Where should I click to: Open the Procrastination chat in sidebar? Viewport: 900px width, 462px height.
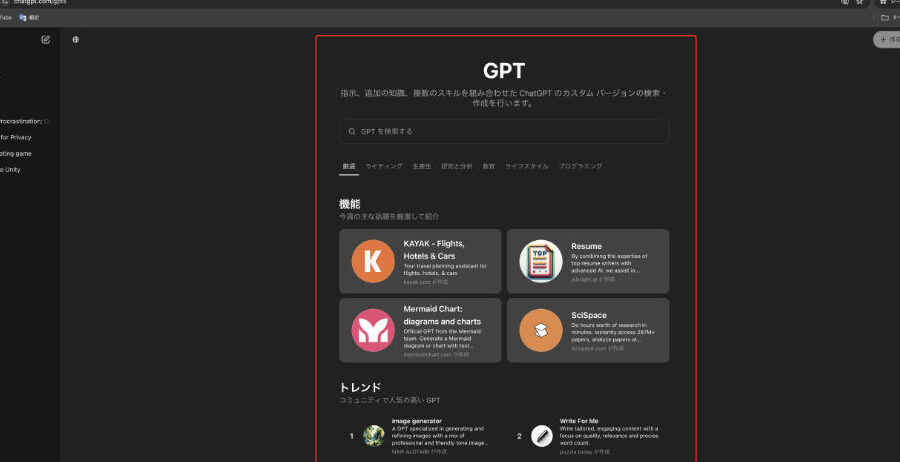(x=21, y=121)
